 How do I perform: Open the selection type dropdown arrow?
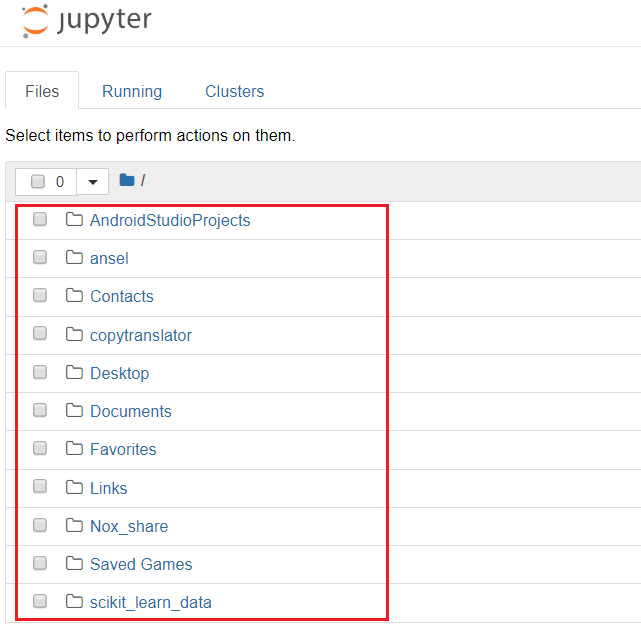coord(93,182)
